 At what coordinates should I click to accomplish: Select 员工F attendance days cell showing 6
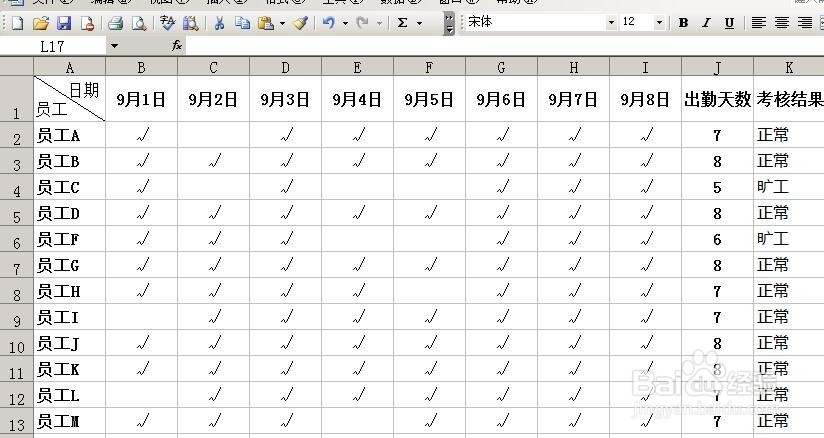pos(717,239)
